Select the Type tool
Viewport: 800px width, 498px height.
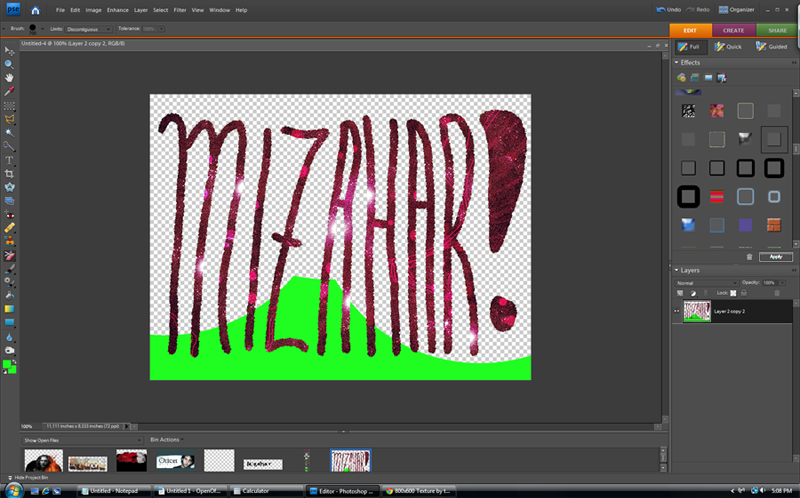pos(9,160)
